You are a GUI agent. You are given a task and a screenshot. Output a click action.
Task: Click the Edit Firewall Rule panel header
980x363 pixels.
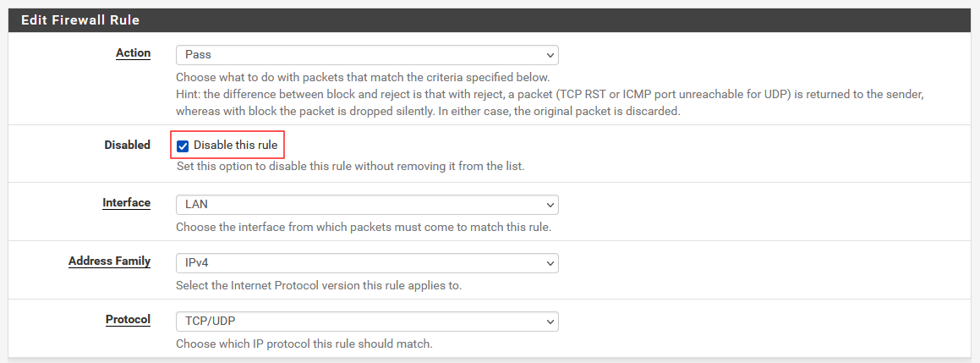click(80, 19)
